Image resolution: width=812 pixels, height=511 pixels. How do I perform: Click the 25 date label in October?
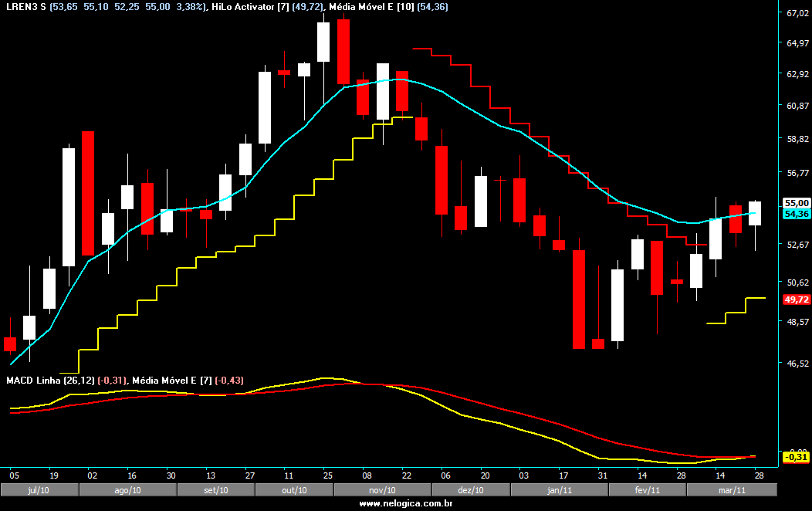[x=328, y=475]
